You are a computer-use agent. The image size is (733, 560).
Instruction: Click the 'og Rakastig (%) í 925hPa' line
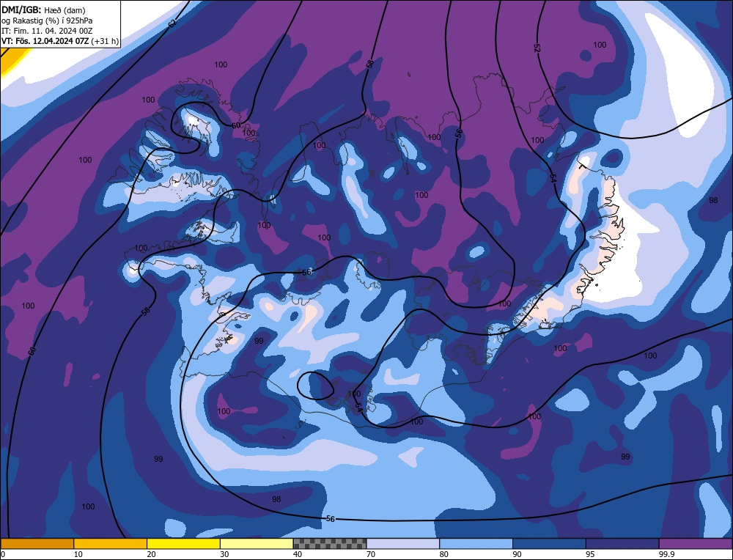[x=47, y=21]
